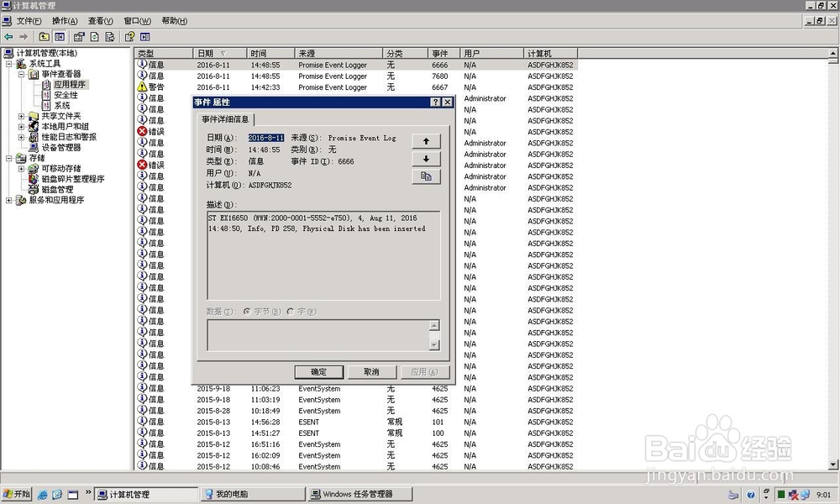Show next event with down arrow
This screenshot has height=504, width=840.
click(x=427, y=159)
